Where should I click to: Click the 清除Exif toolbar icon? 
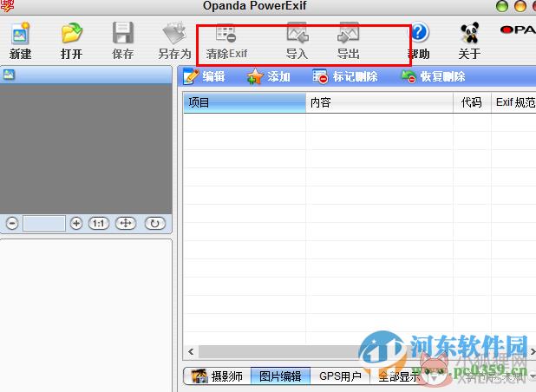[x=226, y=33]
